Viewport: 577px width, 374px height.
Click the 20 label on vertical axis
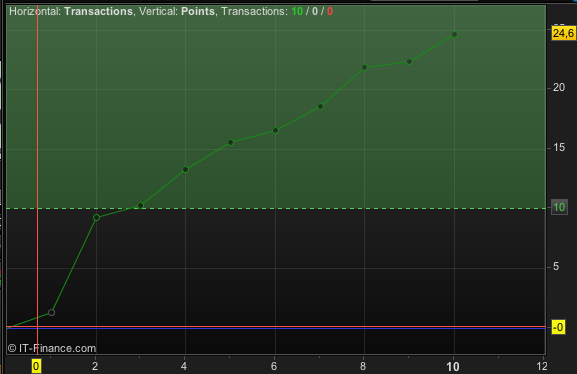(559, 88)
